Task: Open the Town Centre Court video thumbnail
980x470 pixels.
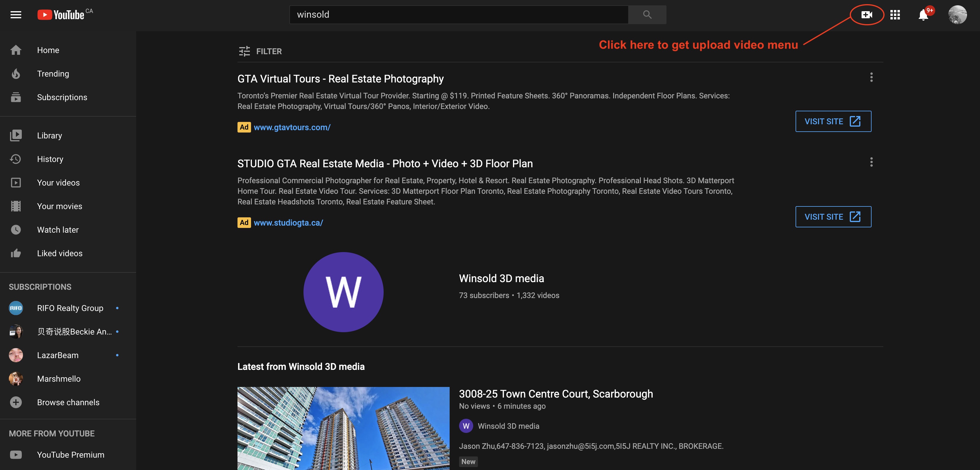Action: point(343,428)
